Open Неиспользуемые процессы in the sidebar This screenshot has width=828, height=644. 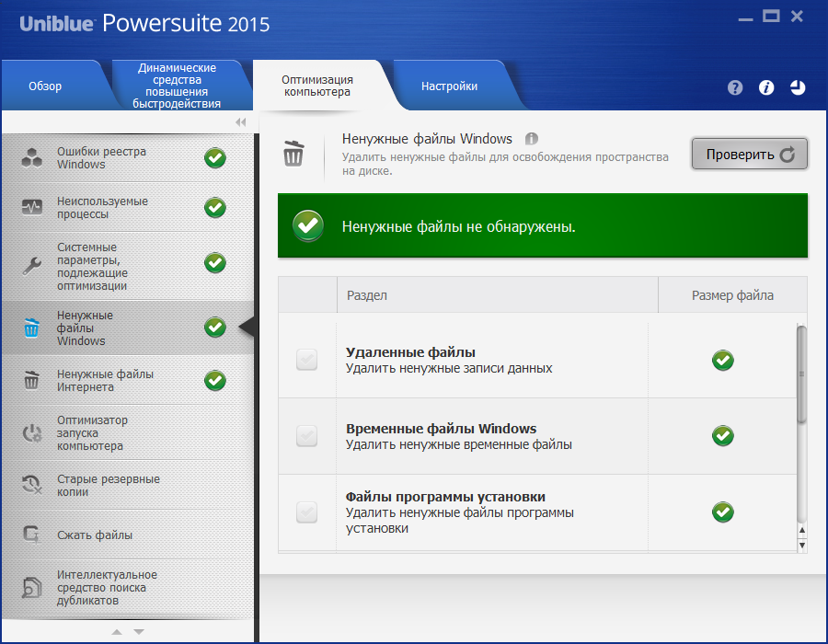coord(101,208)
